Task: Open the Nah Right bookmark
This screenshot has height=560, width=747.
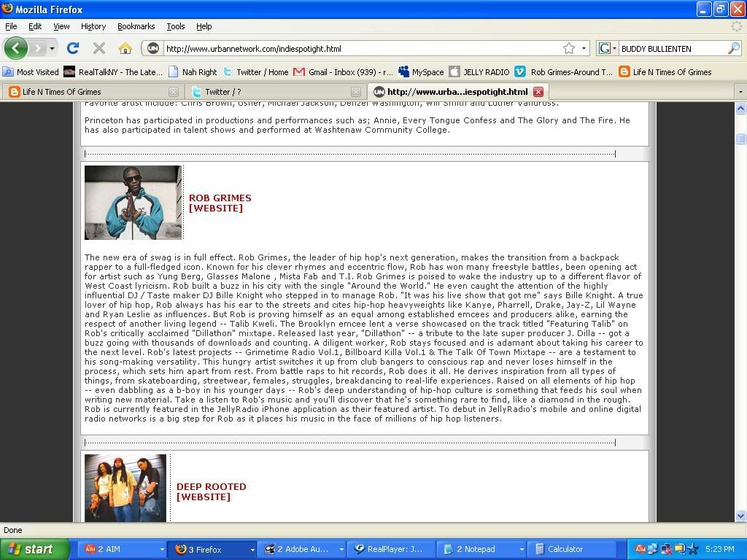Action: [193, 72]
